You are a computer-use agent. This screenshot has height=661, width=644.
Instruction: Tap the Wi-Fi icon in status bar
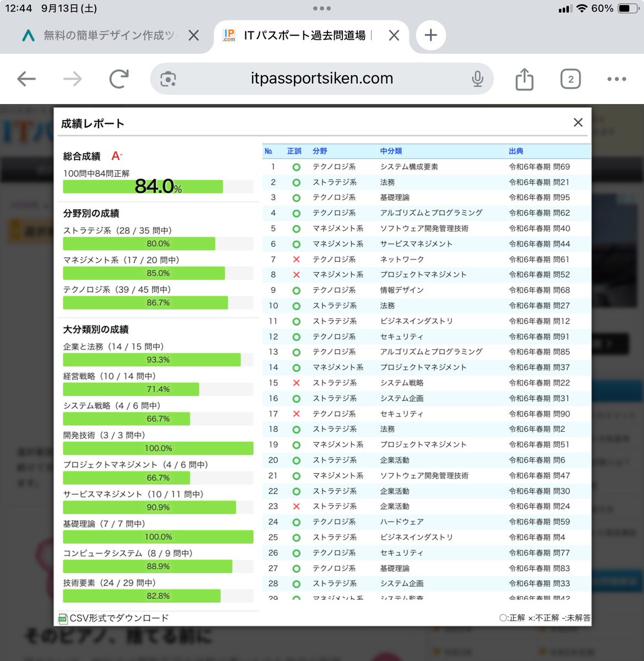click(x=582, y=9)
